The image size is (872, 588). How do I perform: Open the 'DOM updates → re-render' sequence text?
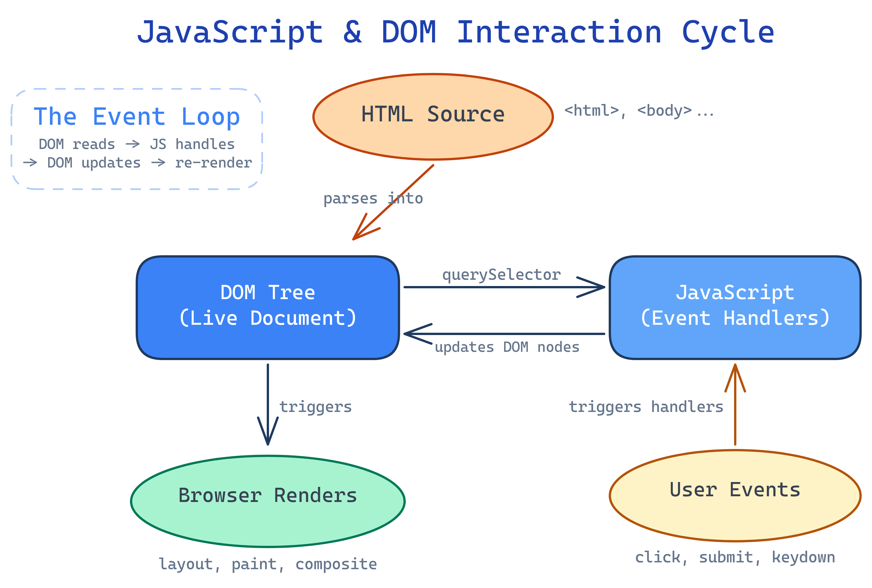pyautogui.click(x=138, y=163)
